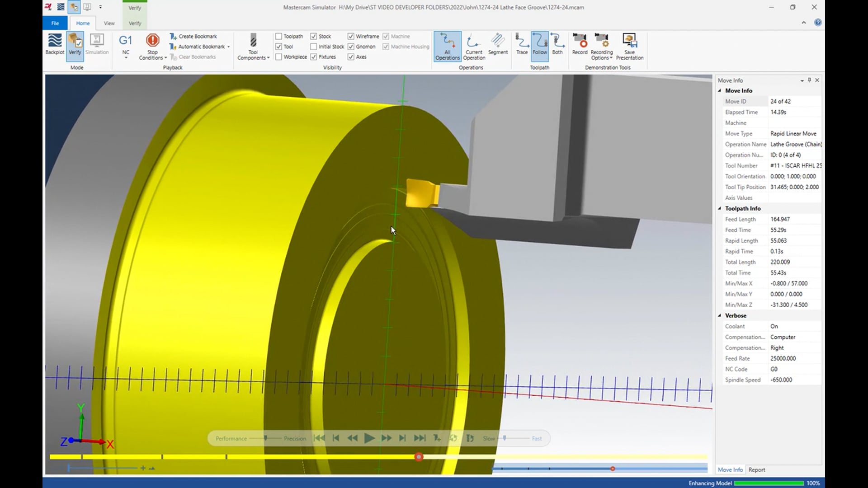Open Move Info panel options arrow

[802, 80]
